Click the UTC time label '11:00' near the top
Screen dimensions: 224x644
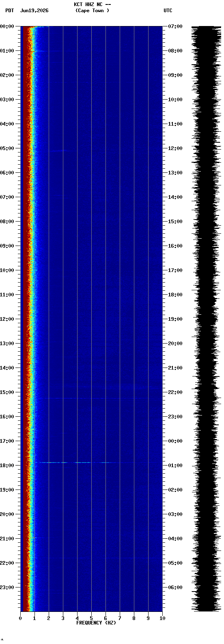click(x=175, y=124)
